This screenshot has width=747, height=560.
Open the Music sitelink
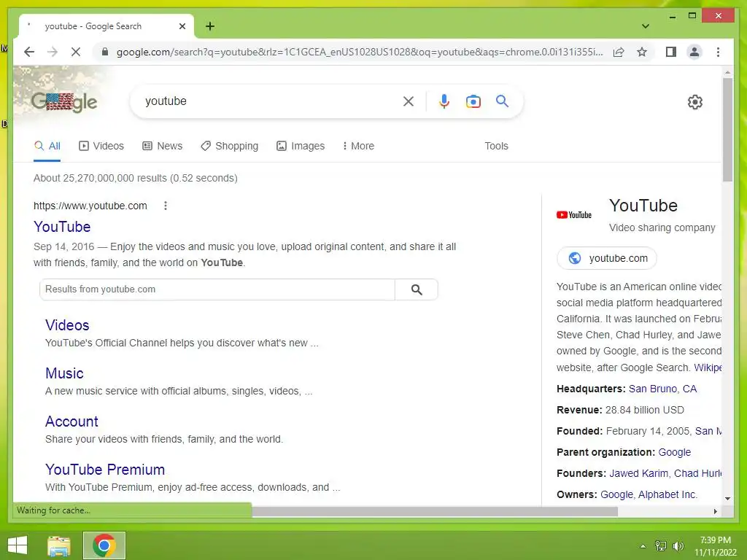(64, 373)
